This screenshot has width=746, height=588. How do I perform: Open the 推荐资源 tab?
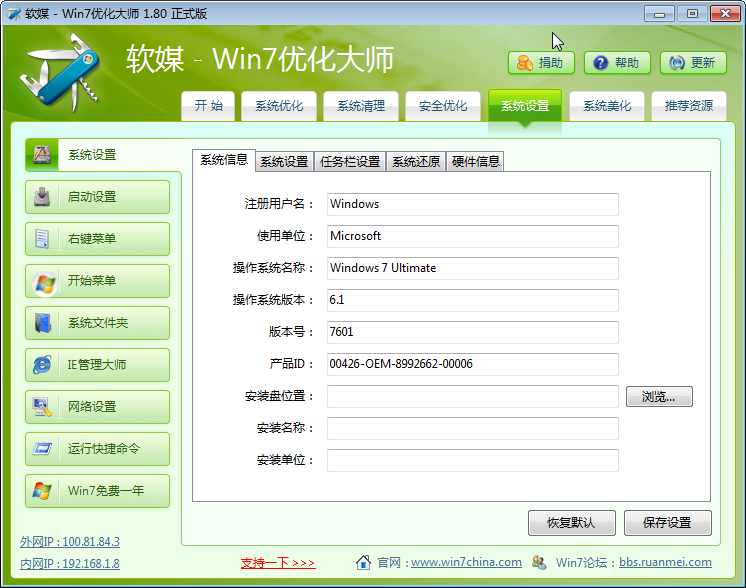pyautogui.click(x=689, y=106)
